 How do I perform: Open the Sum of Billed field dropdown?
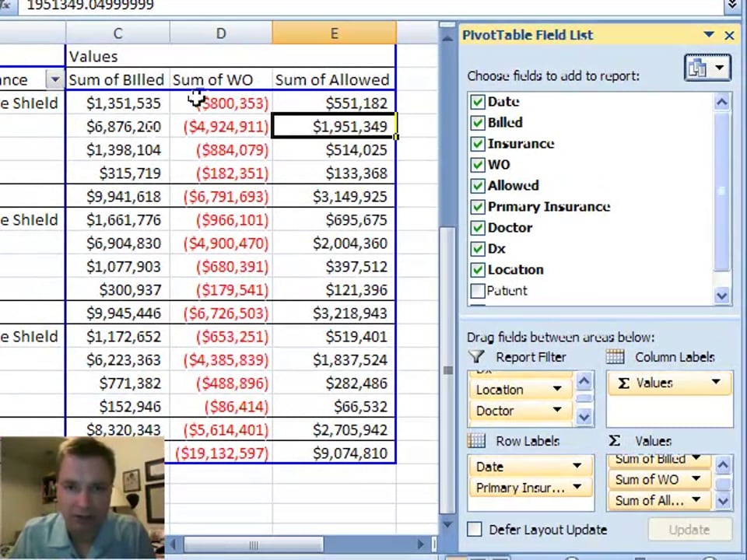(696, 458)
